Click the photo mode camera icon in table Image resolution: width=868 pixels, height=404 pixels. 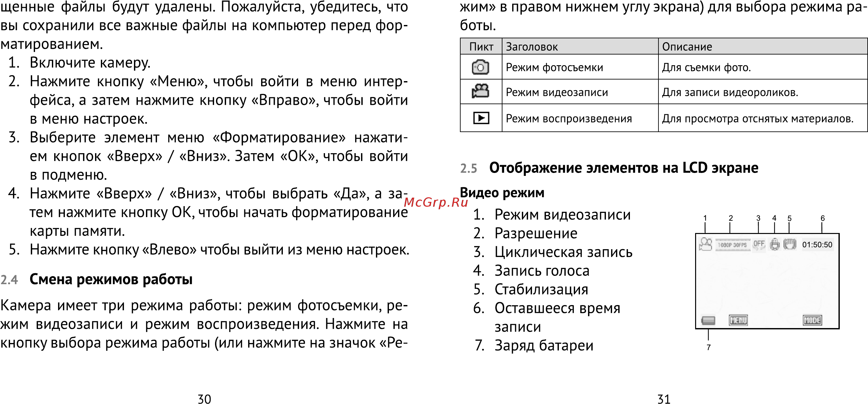(x=480, y=67)
